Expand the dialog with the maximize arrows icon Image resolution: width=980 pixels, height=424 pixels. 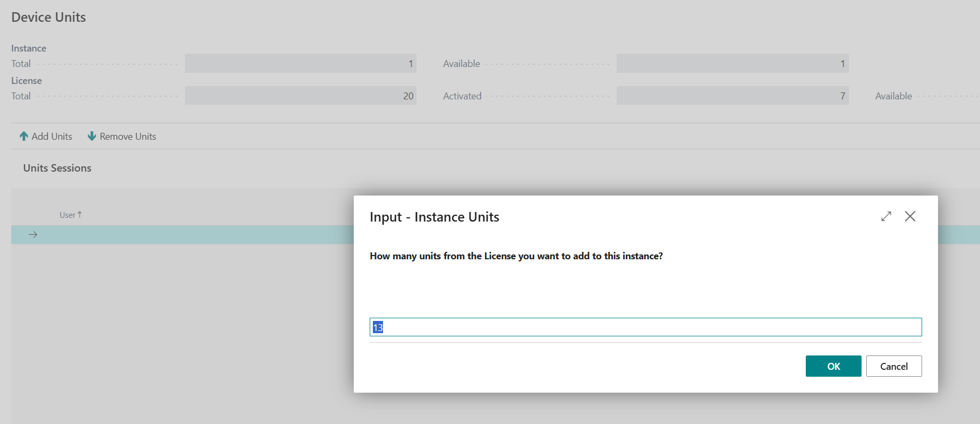(886, 216)
